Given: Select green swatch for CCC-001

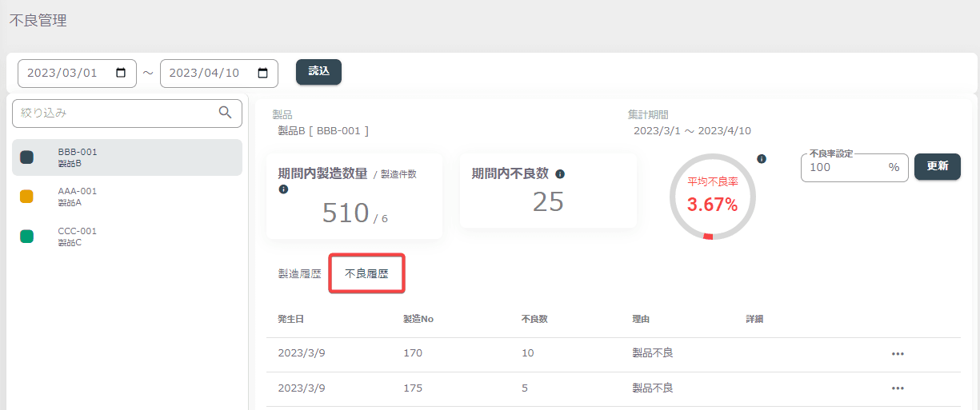Looking at the screenshot, I should click(x=26, y=237).
